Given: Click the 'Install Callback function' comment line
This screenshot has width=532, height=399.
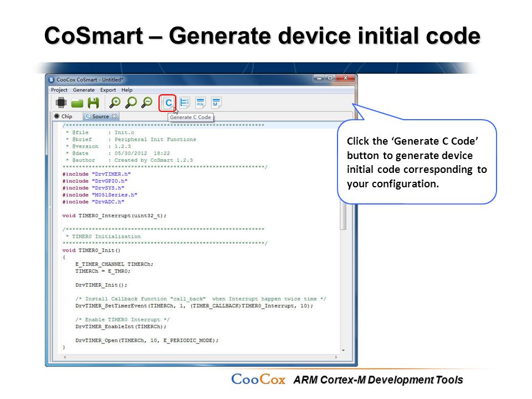Looking at the screenshot, I should [x=201, y=299].
